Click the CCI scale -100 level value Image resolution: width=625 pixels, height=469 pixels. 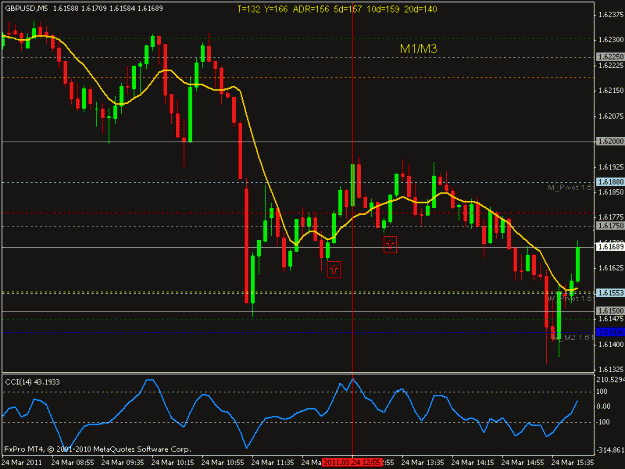603,422
